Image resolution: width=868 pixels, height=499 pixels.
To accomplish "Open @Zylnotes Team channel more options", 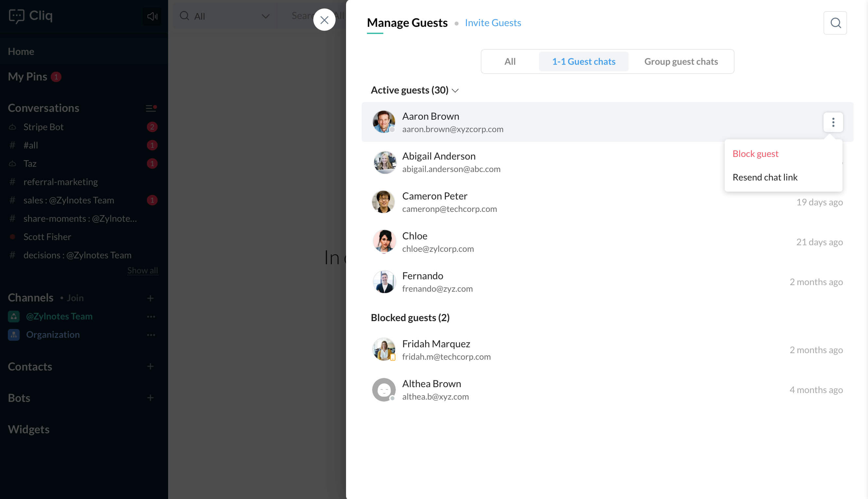I will click(151, 316).
